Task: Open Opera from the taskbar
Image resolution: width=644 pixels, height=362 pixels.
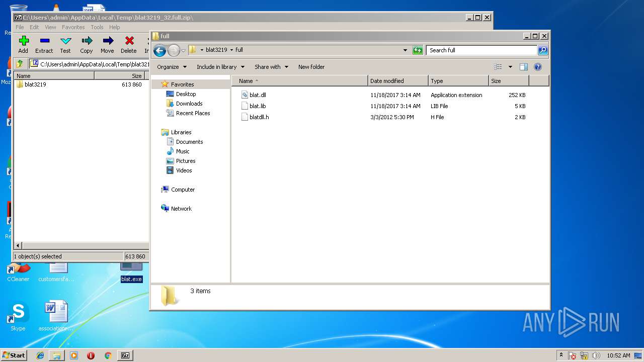Action: click(91, 355)
